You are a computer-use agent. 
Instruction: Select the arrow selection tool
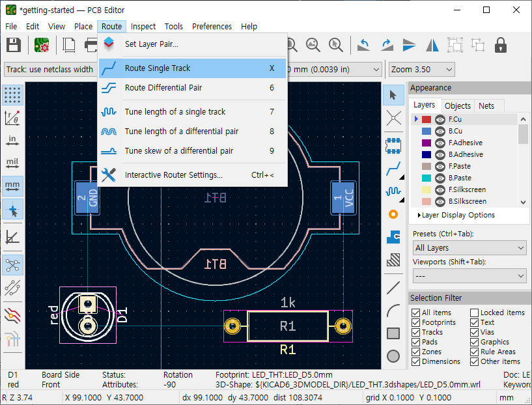393,95
